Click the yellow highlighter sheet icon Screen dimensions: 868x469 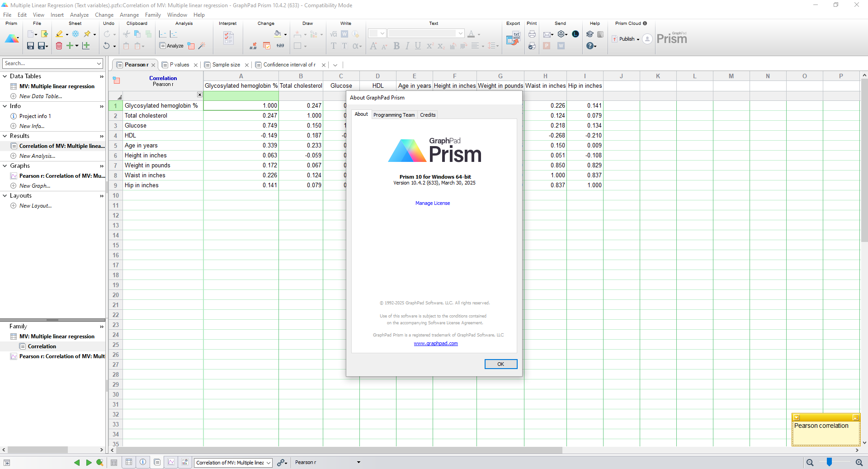pyautogui.click(x=59, y=34)
